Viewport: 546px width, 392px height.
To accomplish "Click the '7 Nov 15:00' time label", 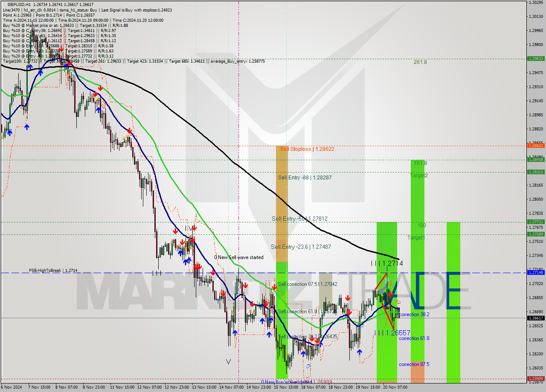I will pyautogui.click(x=39, y=388).
